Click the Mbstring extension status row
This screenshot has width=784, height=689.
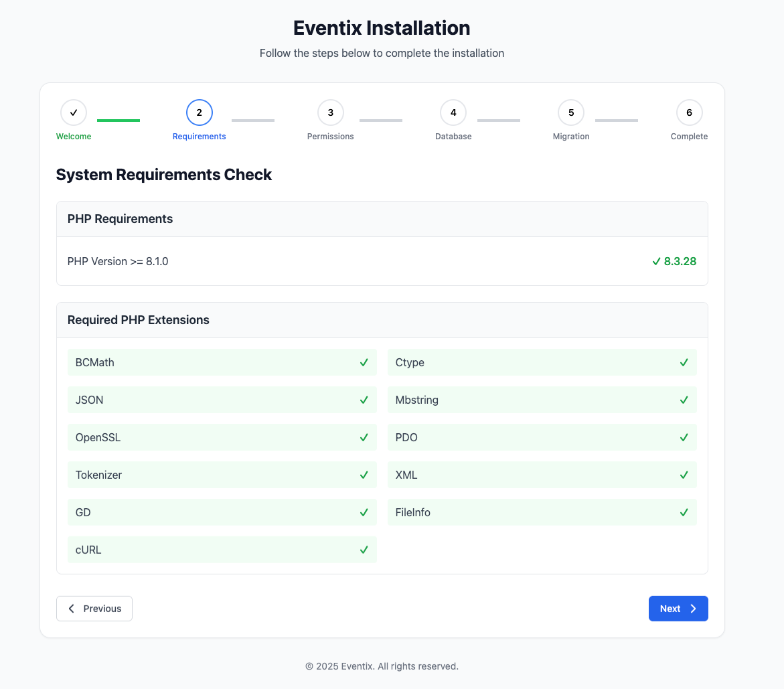(x=542, y=400)
